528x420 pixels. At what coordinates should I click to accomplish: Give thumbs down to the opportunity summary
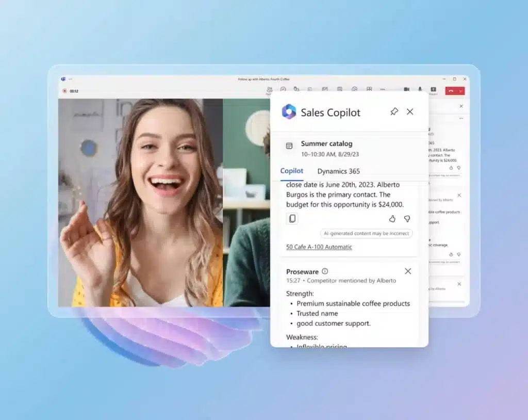click(x=407, y=219)
